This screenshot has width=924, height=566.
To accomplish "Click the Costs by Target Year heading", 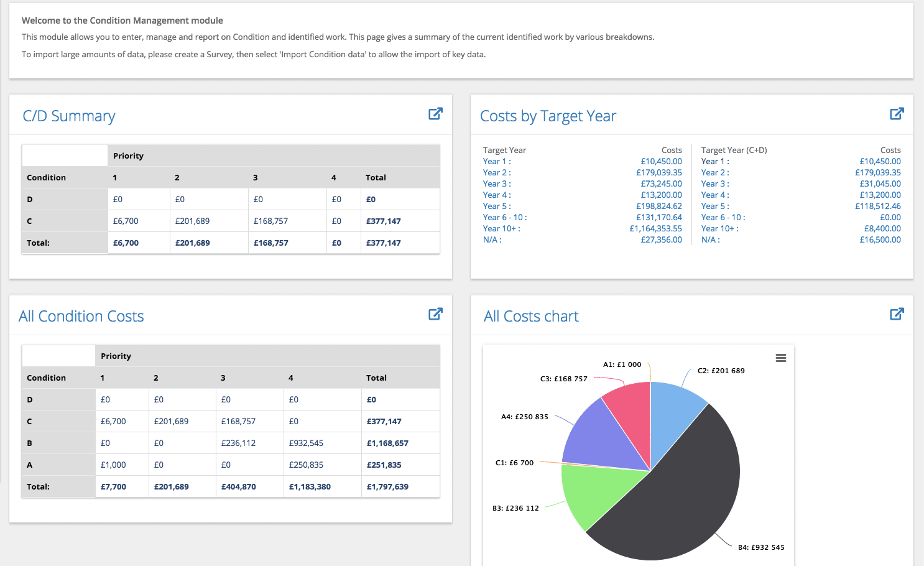I will [548, 116].
